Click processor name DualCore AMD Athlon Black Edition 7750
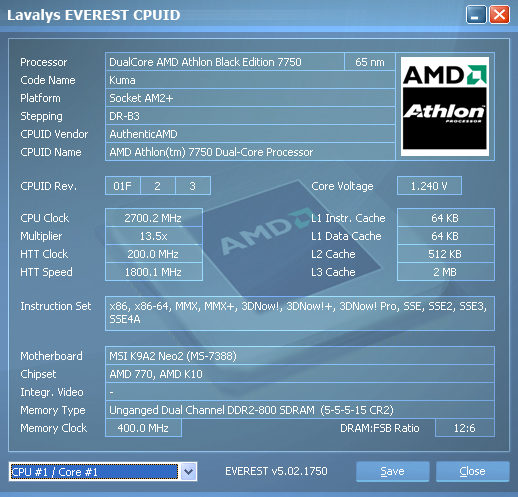 click(x=224, y=62)
